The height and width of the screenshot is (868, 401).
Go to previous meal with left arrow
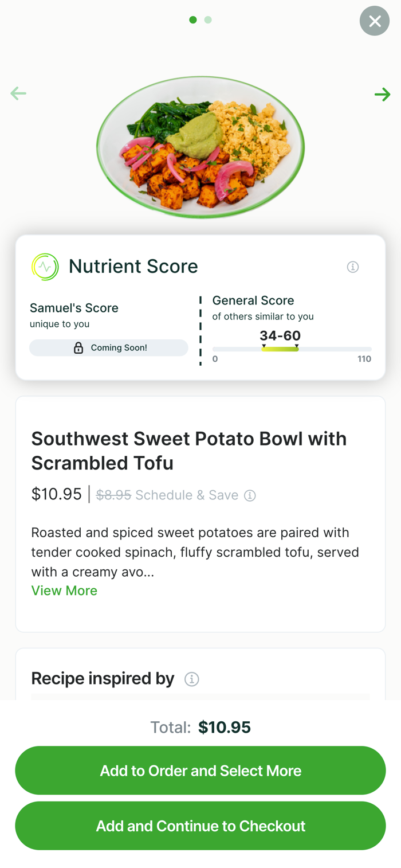click(18, 93)
